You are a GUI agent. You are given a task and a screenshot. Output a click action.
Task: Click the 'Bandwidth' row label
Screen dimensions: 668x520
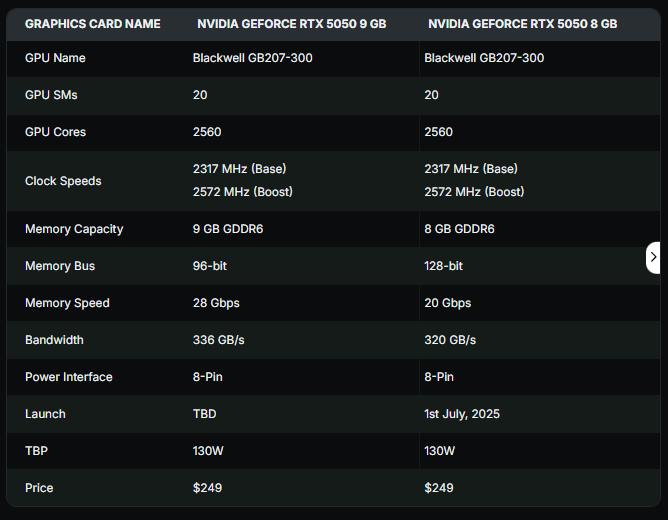coord(54,340)
